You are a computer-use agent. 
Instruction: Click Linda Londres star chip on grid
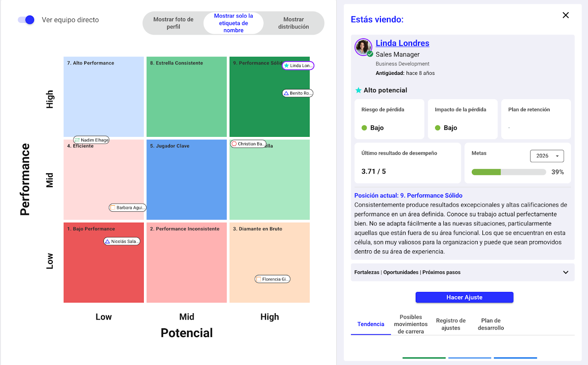point(298,66)
